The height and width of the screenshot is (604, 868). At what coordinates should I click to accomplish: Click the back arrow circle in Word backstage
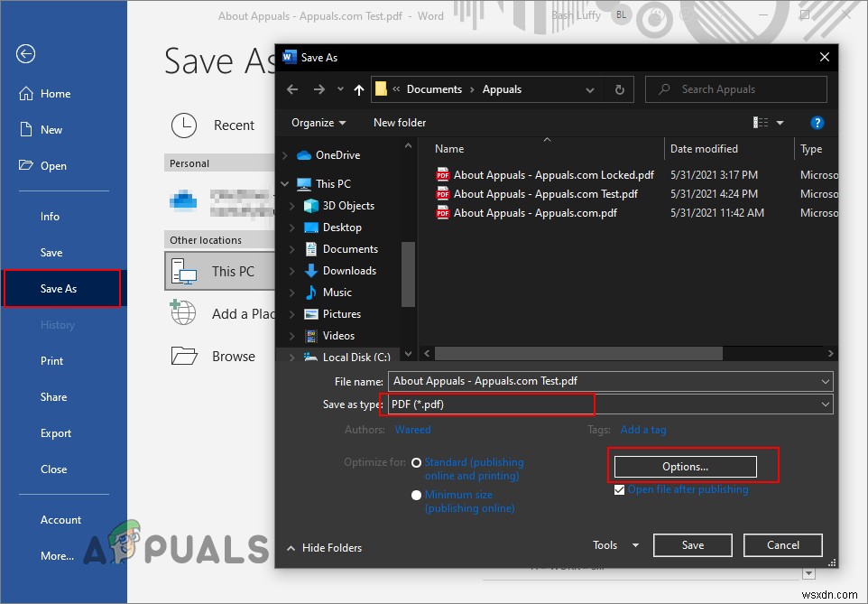click(25, 54)
